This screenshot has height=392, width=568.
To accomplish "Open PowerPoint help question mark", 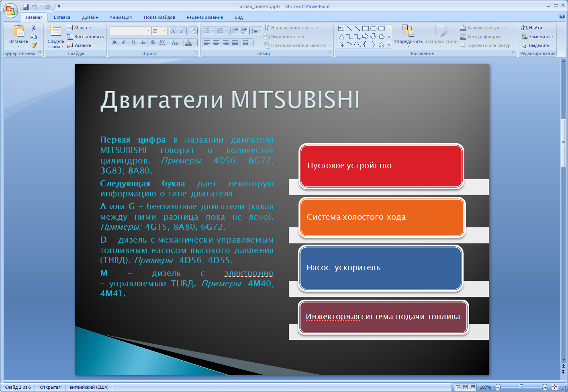I will [x=562, y=17].
